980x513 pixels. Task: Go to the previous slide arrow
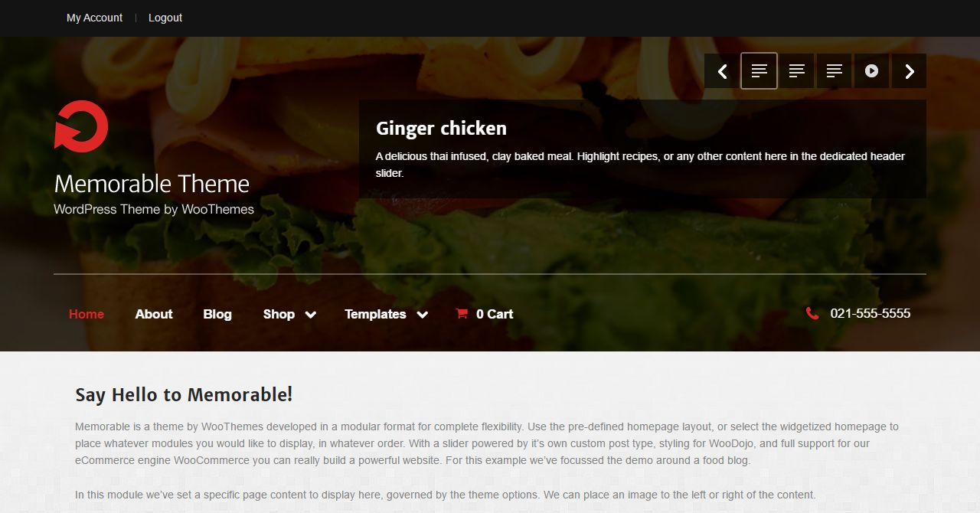(722, 71)
